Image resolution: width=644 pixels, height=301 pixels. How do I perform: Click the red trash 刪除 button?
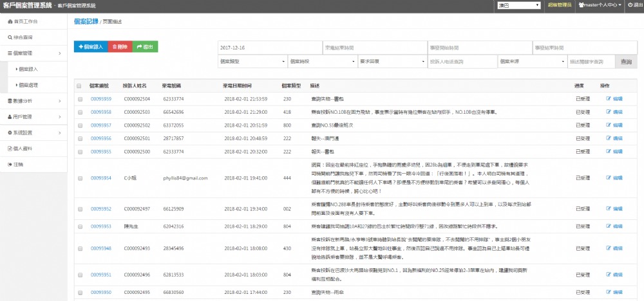[x=120, y=47]
